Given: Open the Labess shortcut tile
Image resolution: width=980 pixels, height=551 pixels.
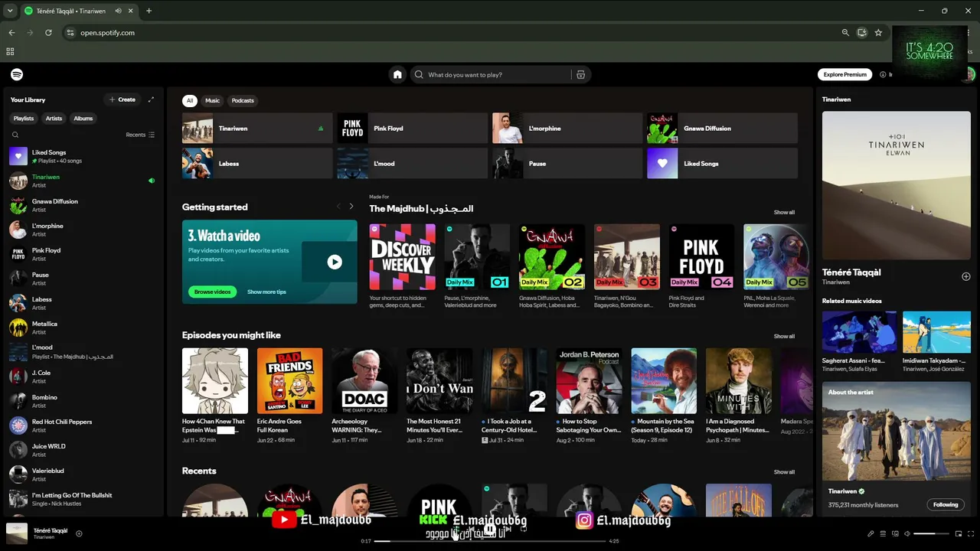Looking at the screenshot, I should click(x=257, y=163).
